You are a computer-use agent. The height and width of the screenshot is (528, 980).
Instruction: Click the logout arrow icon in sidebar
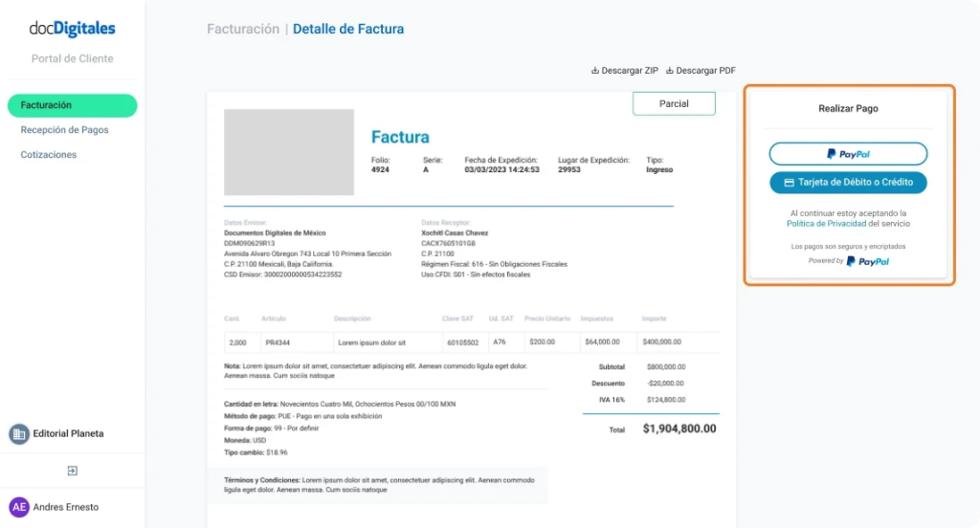[x=73, y=471]
